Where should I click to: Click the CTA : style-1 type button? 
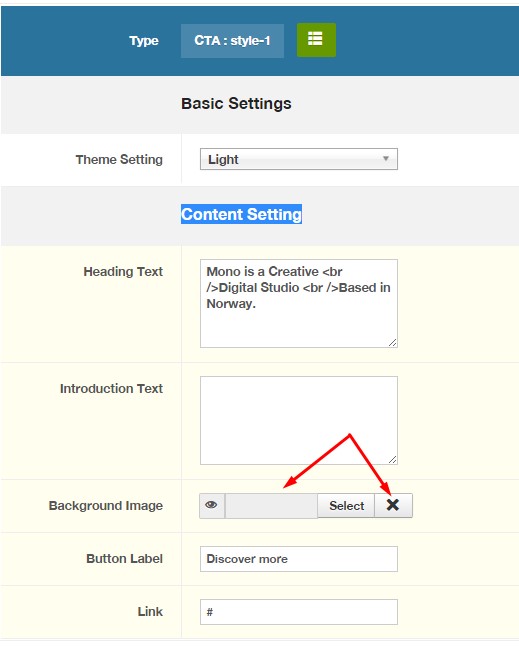tap(232, 41)
